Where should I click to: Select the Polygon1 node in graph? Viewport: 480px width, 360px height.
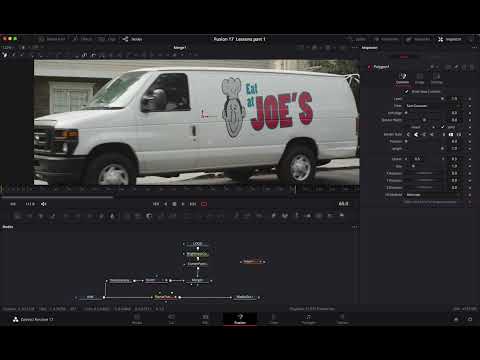click(252, 262)
